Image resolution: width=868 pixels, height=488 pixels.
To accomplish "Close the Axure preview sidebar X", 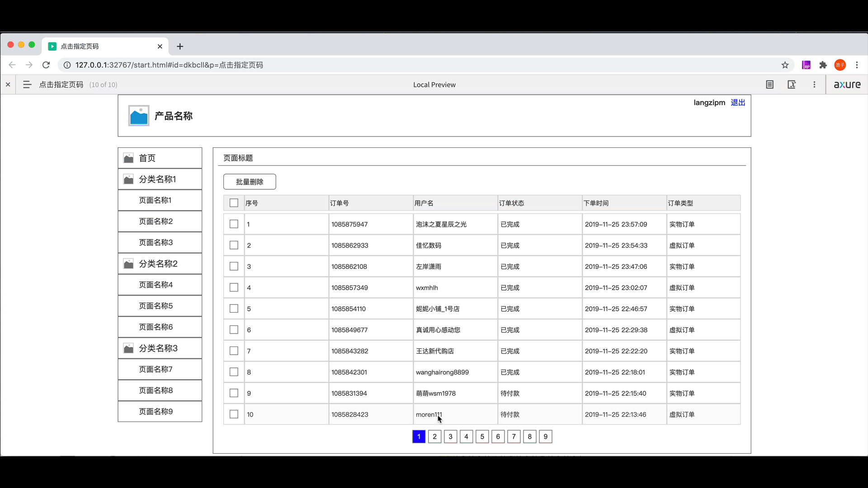I will [8, 84].
